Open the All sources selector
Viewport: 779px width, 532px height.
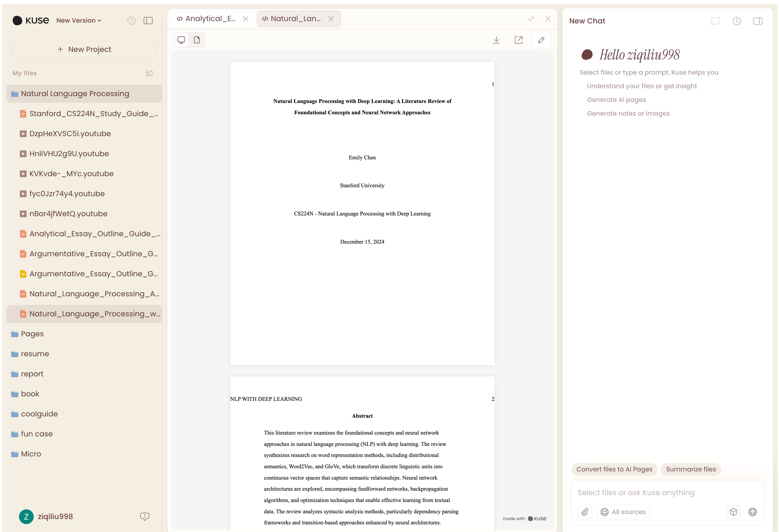(623, 512)
